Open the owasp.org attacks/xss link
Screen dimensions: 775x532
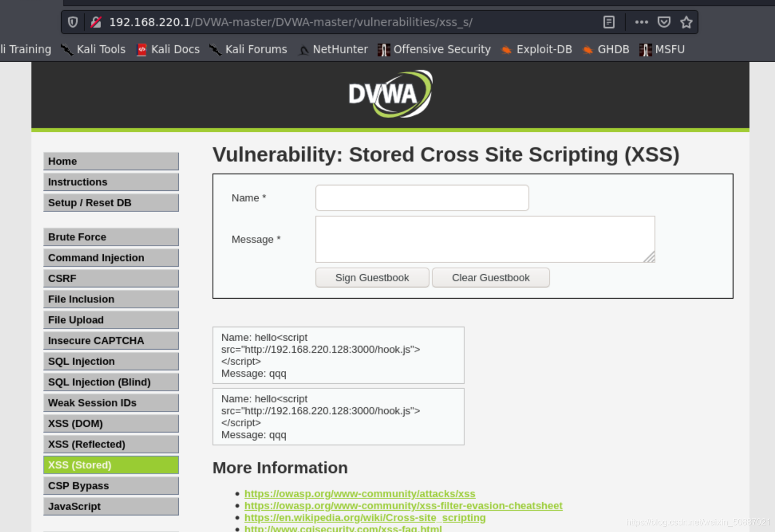pyautogui.click(x=360, y=494)
